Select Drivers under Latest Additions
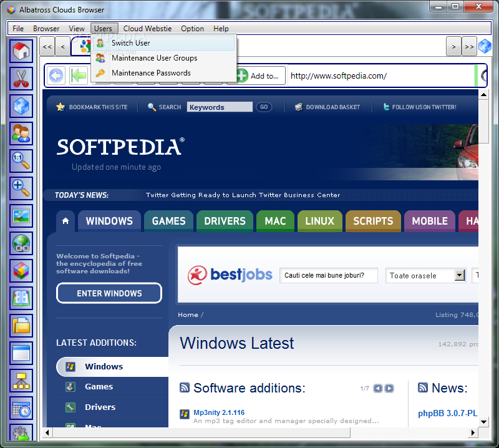This screenshot has height=448, width=499. [x=100, y=407]
